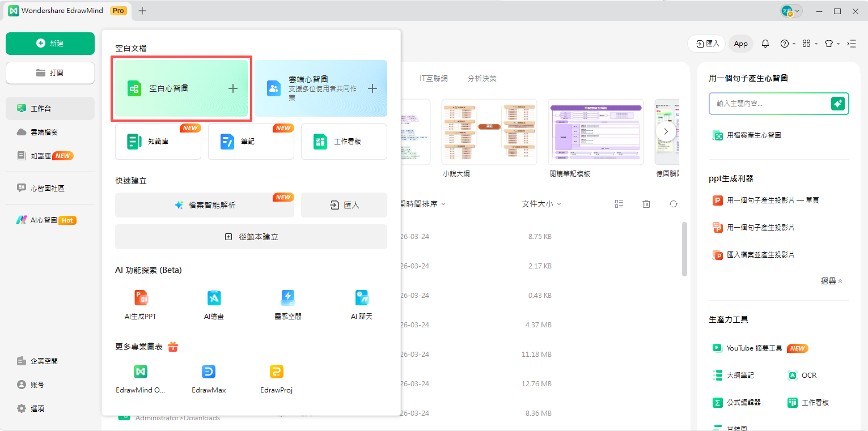
Task: Open the help menu dropdown beside the question mark
Action: point(786,43)
